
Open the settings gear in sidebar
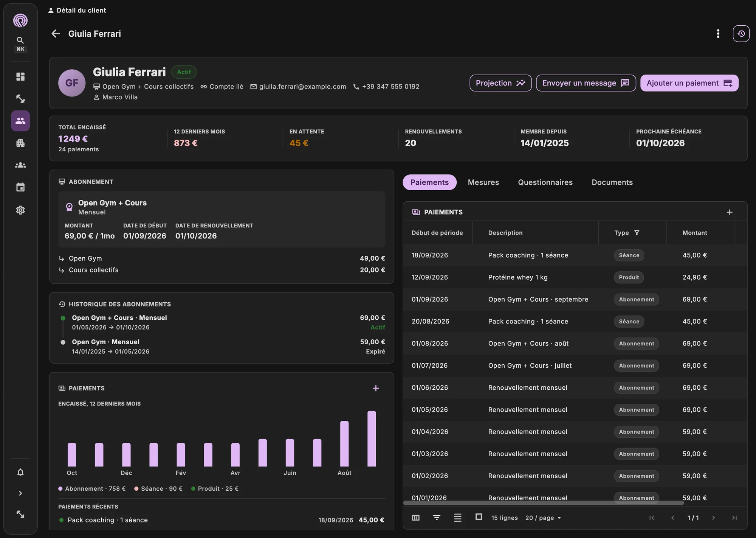tap(20, 210)
